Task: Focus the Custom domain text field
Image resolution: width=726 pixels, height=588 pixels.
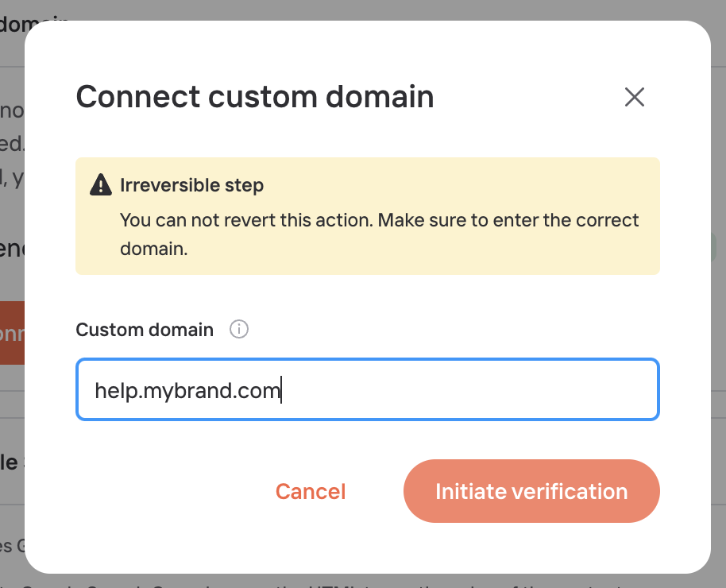Action: [x=368, y=389]
